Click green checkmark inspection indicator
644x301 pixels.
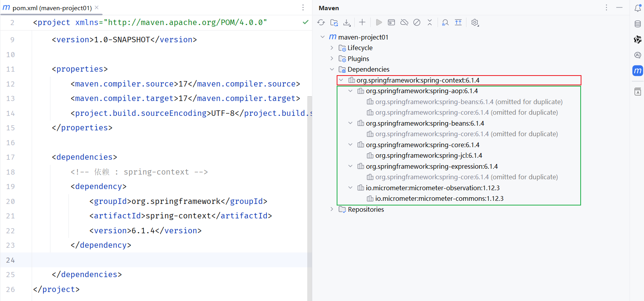(x=305, y=22)
